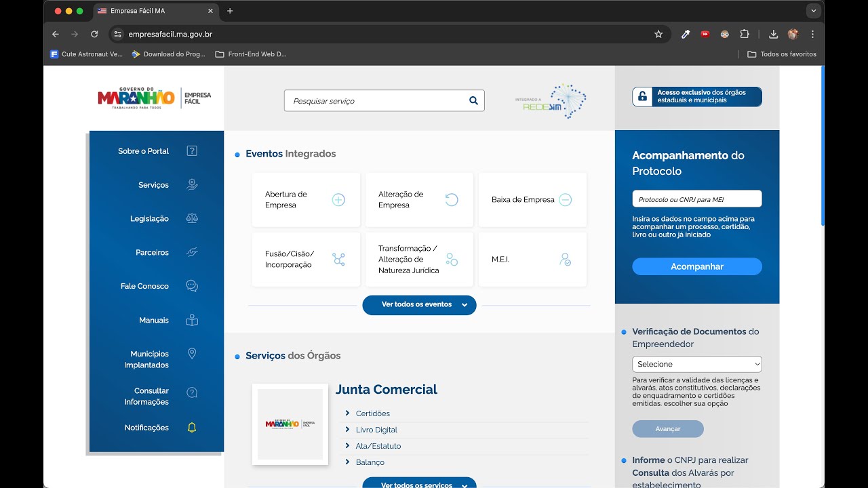Click the page vertical scrollbar
868x488 pixels.
823,146
